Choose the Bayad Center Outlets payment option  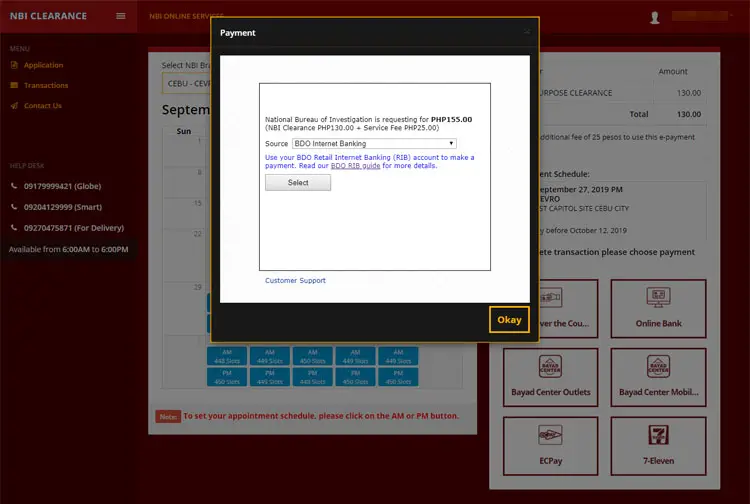pos(551,377)
